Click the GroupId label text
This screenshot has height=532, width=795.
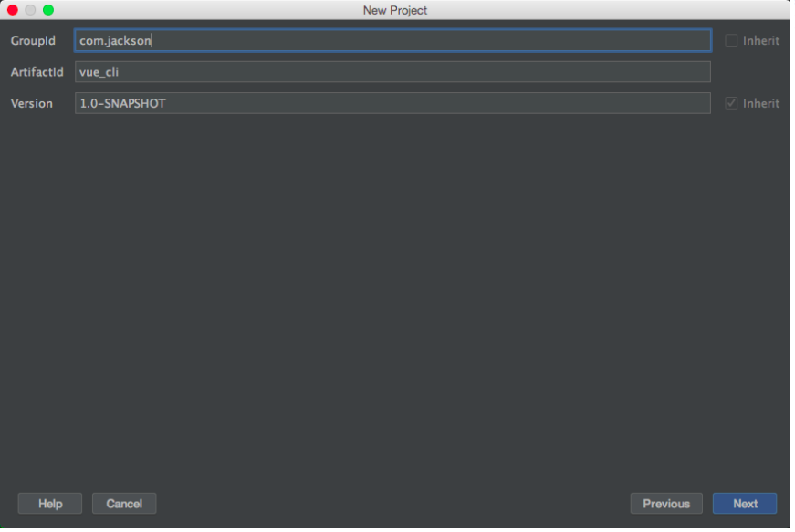(x=34, y=40)
